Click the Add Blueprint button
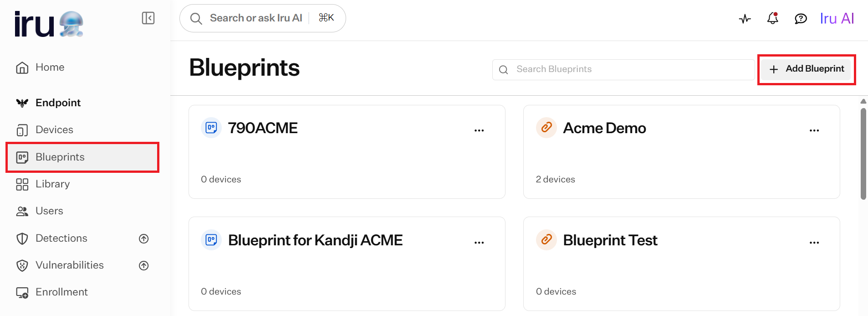The width and height of the screenshot is (868, 316). point(807,69)
